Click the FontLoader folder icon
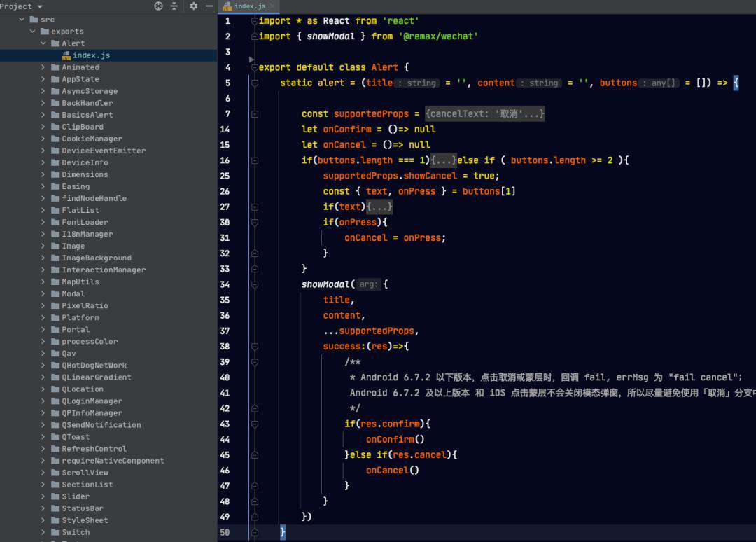 coord(55,222)
